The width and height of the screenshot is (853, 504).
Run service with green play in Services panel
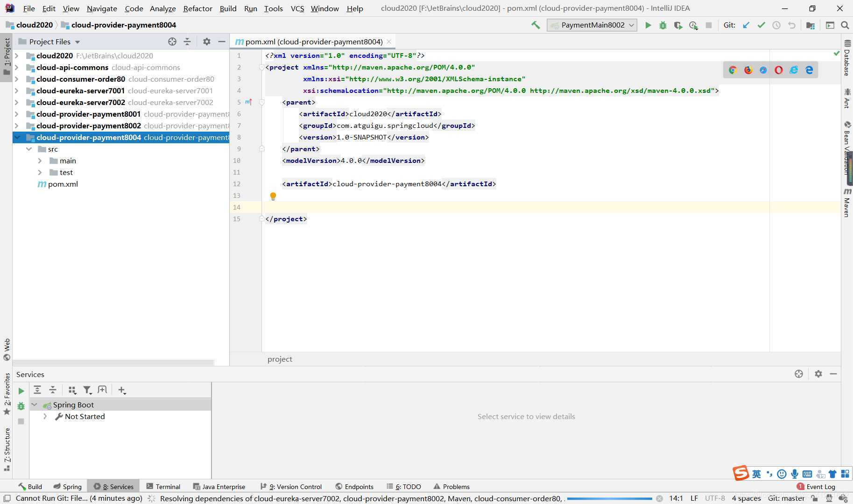coord(21,391)
